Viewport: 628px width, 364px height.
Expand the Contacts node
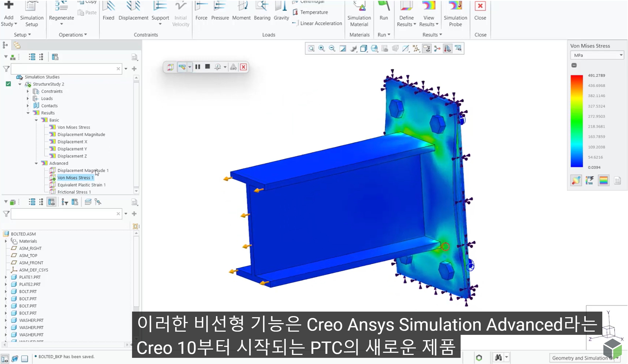[28, 106]
